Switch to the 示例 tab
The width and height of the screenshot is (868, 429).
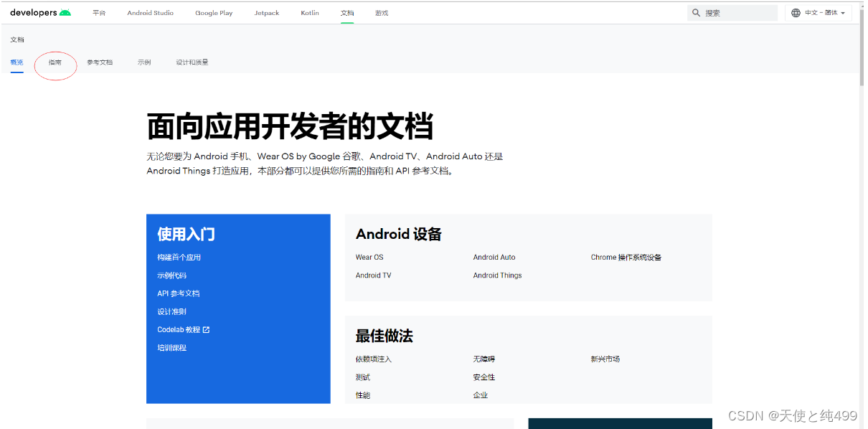144,62
